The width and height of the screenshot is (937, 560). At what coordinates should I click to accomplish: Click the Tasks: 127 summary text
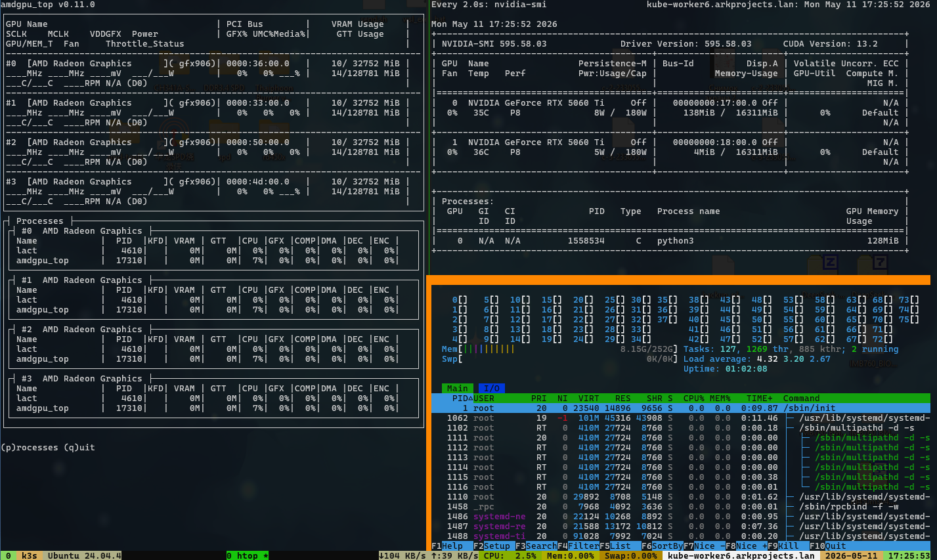(710, 349)
